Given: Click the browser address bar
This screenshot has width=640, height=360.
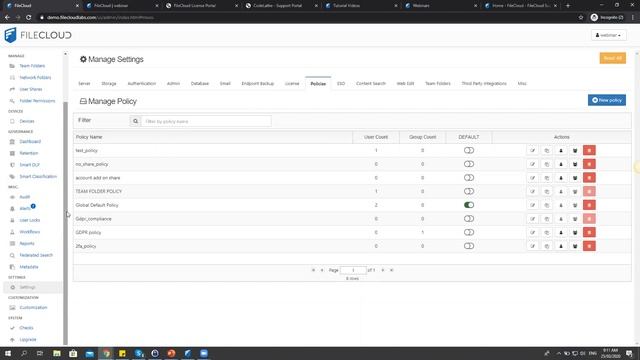Looking at the screenshot, I should [306, 18].
